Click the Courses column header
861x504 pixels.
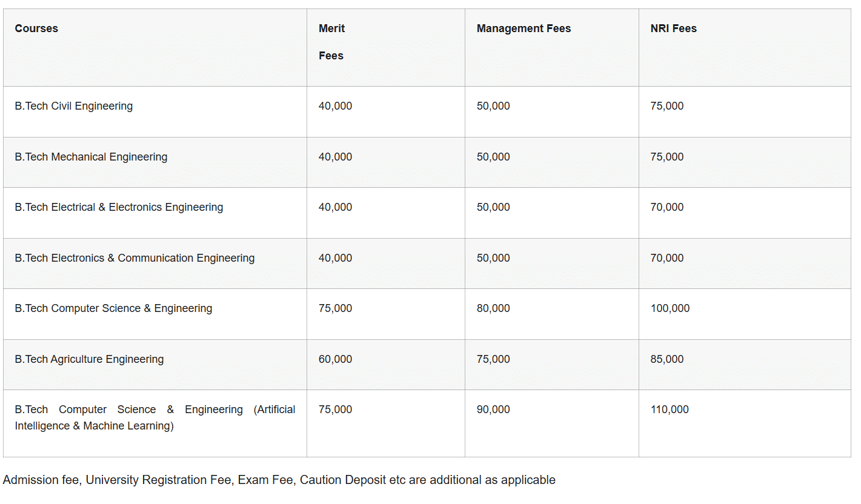point(36,28)
